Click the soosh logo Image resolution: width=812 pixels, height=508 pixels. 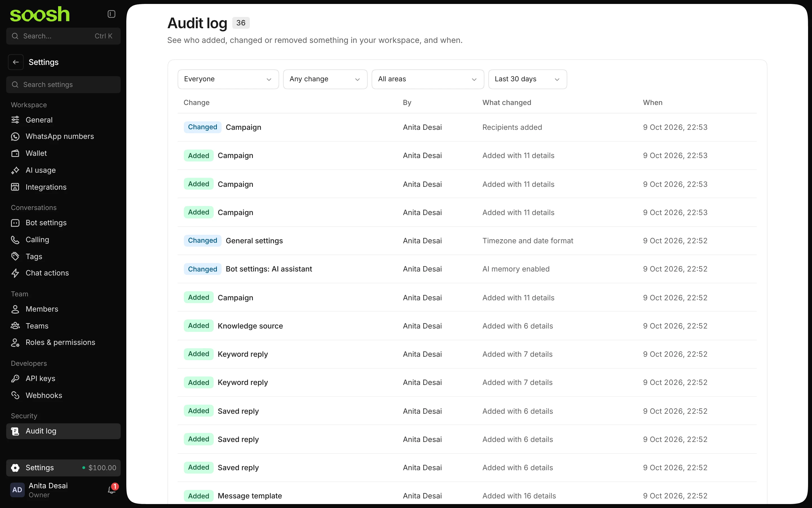tap(39, 14)
